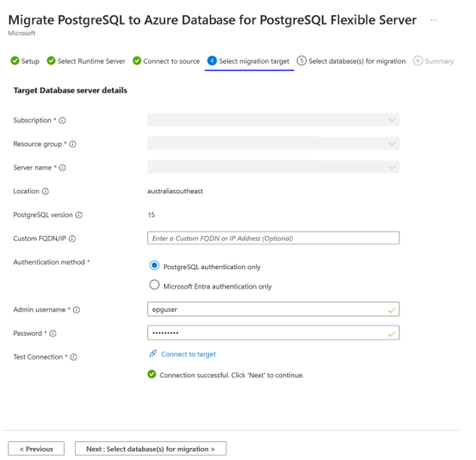Open the Resource group dropdown

click(273, 144)
